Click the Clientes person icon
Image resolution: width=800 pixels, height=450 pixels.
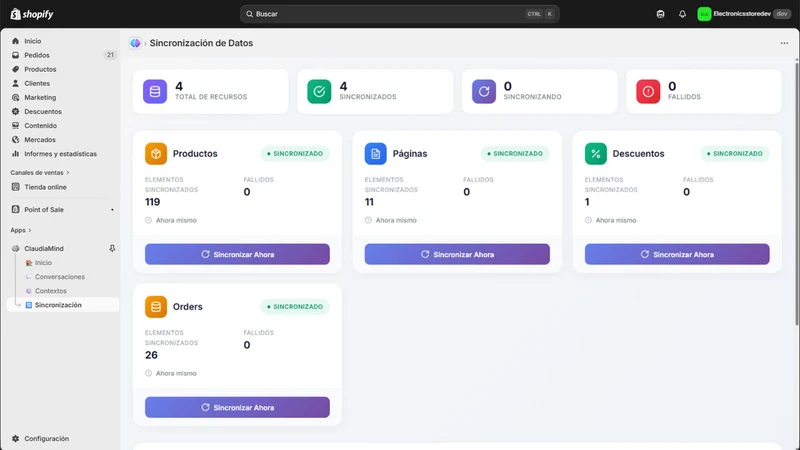coord(15,83)
